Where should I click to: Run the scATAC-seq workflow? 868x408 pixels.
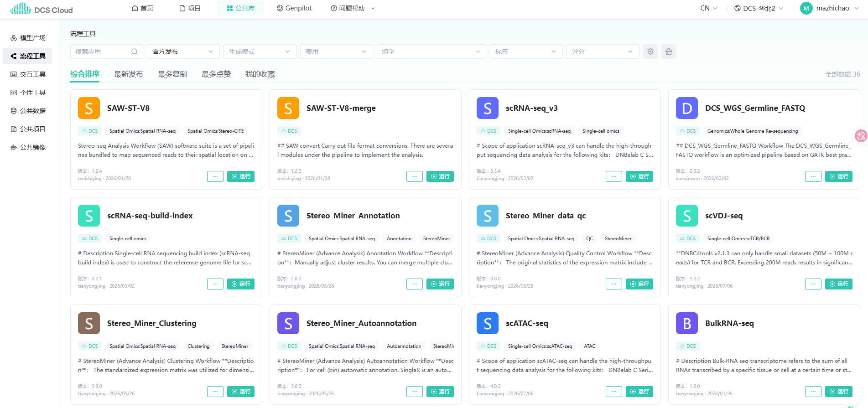point(639,392)
